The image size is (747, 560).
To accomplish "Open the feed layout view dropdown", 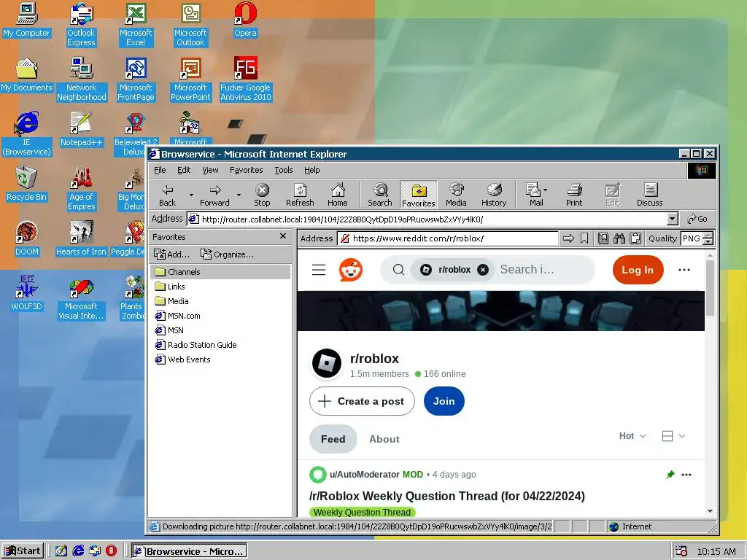I will click(x=673, y=436).
